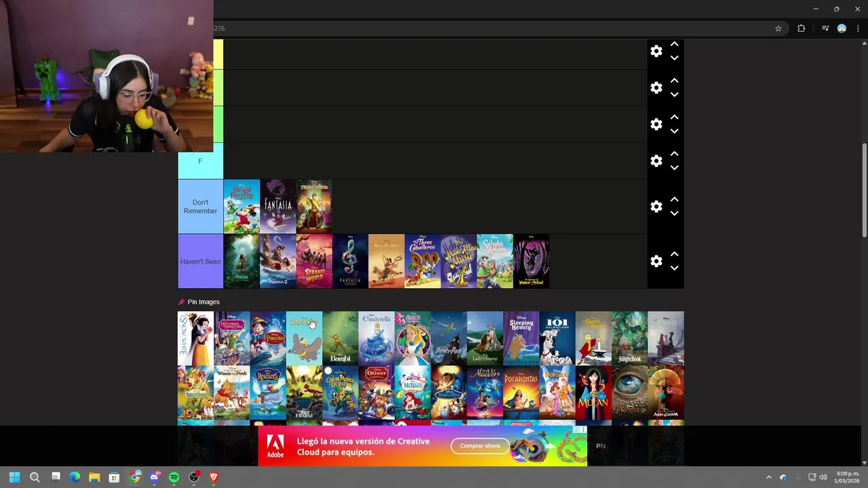868x488 pixels.
Task: Select the Moana 2 poster
Action: 278,262
